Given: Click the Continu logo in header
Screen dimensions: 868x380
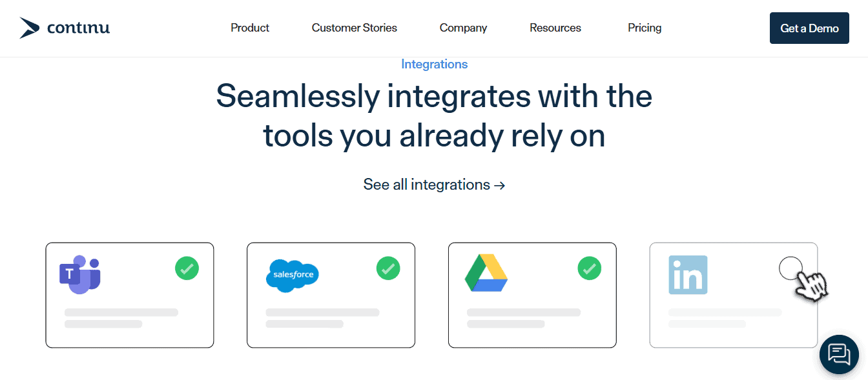Looking at the screenshot, I should [65, 28].
